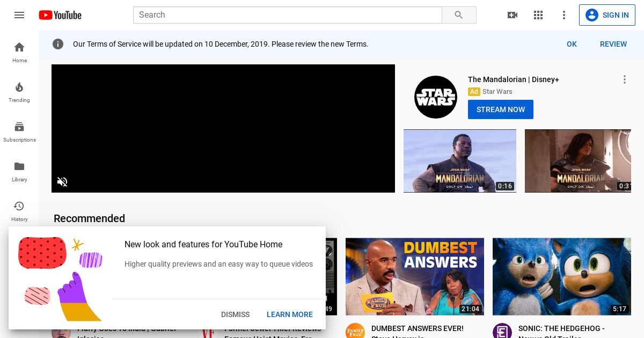Click the Sign In button
This screenshot has height=338, width=644.
(x=607, y=15)
